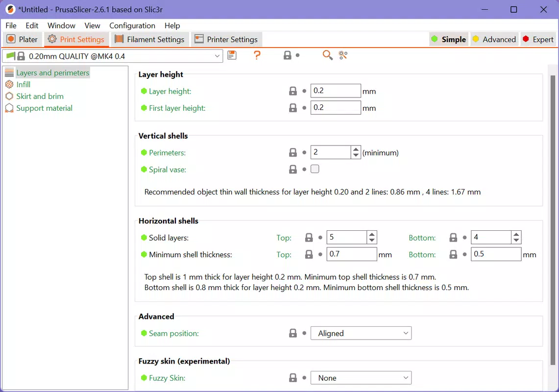Image resolution: width=559 pixels, height=392 pixels.
Task: Click the lock icon for Layer height
Action: 292,91
